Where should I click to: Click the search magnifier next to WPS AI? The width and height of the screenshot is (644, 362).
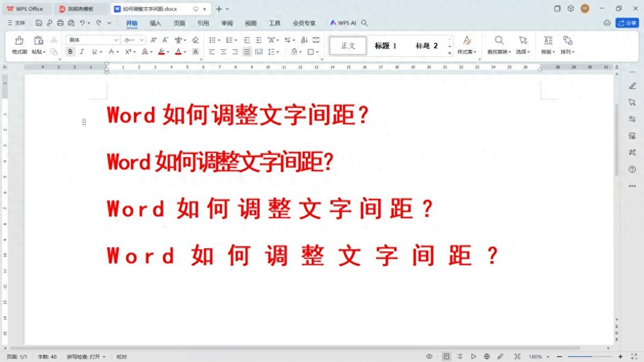[364, 23]
